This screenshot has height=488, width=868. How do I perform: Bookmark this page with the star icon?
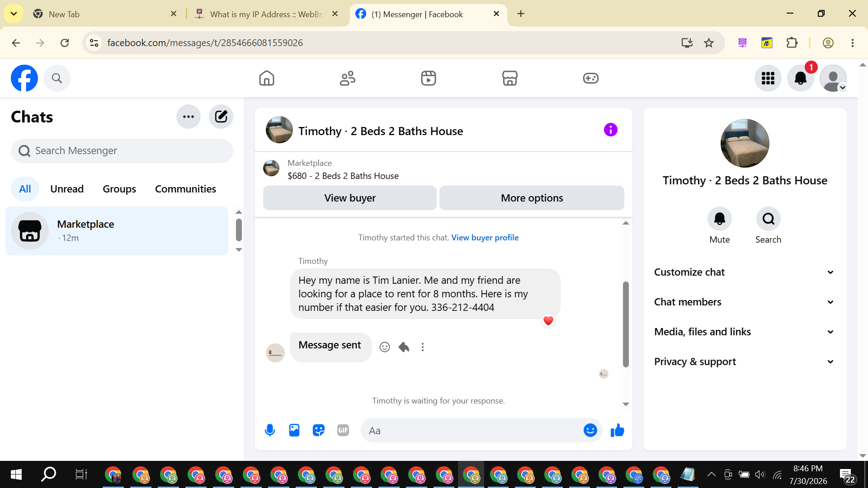pyautogui.click(x=709, y=43)
